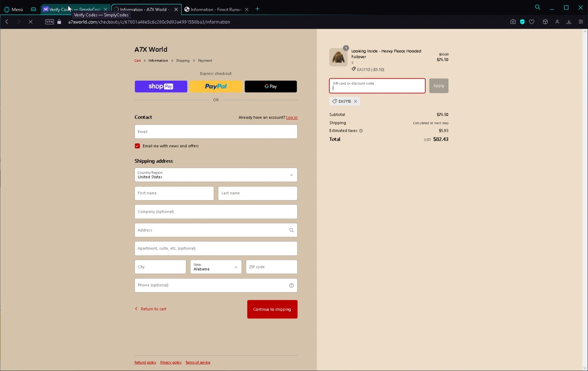The height and width of the screenshot is (371, 588).
Task: Checkout with Shop Pay button
Action: [161, 87]
